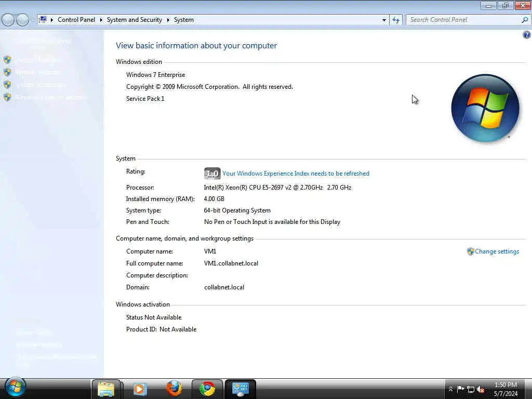Screen dimensions: 532x399
Task: Open Remote settings in the left pane
Action: [x=37, y=72]
